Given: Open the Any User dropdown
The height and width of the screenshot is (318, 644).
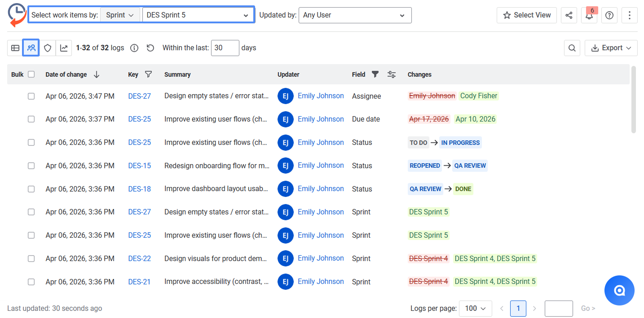Looking at the screenshot, I should pyautogui.click(x=355, y=15).
